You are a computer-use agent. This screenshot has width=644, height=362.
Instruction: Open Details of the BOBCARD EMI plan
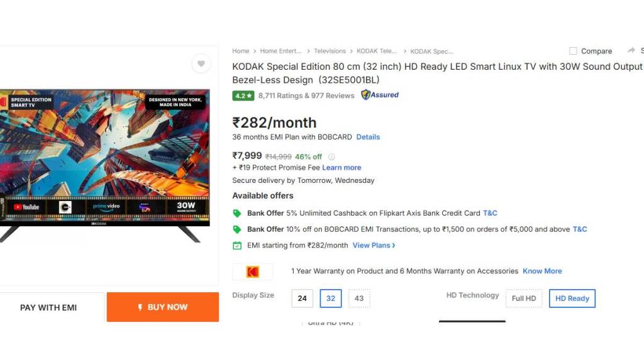[368, 137]
